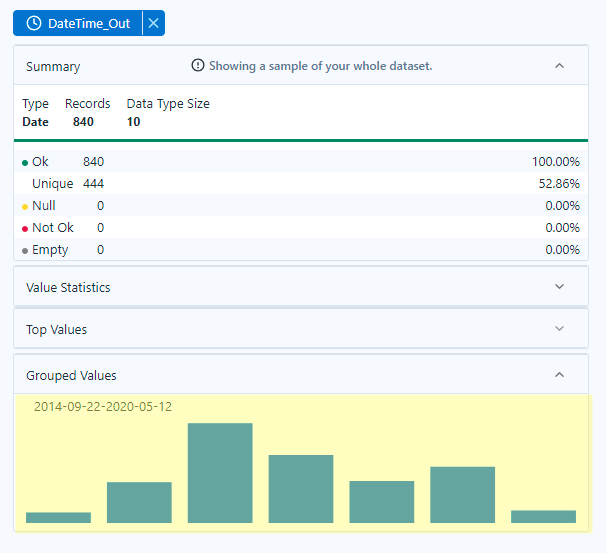
Task: Click the Records count value 840
Action: pyautogui.click(x=84, y=122)
